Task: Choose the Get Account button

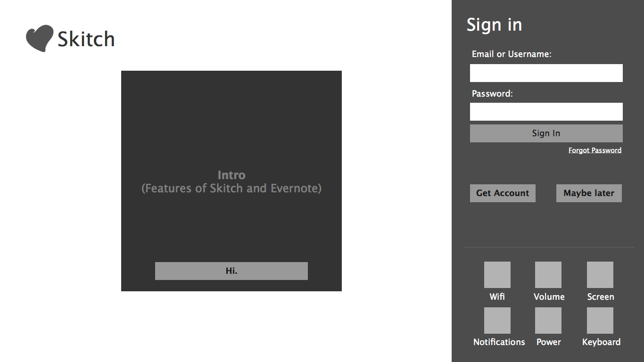Action: coord(503,193)
